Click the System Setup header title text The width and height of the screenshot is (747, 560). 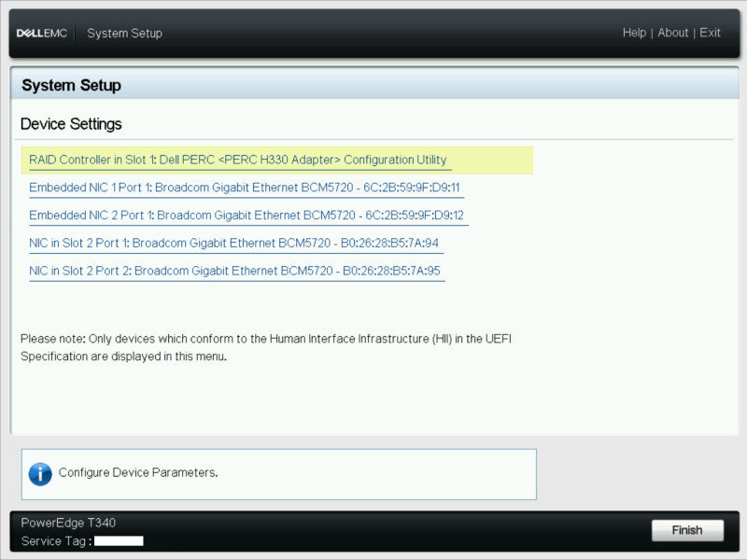click(x=72, y=86)
